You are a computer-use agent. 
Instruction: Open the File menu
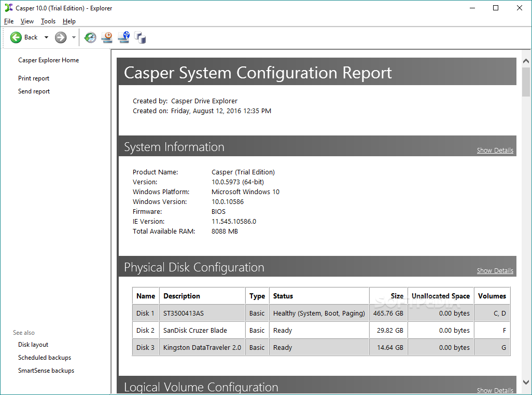pyautogui.click(x=9, y=21)
